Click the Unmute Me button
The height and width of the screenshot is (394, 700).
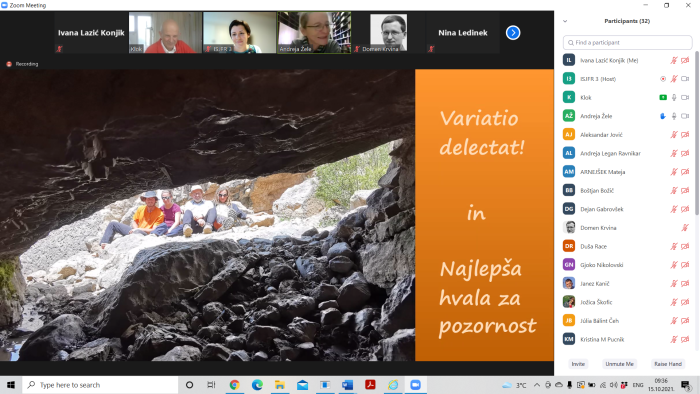[619, 364]
